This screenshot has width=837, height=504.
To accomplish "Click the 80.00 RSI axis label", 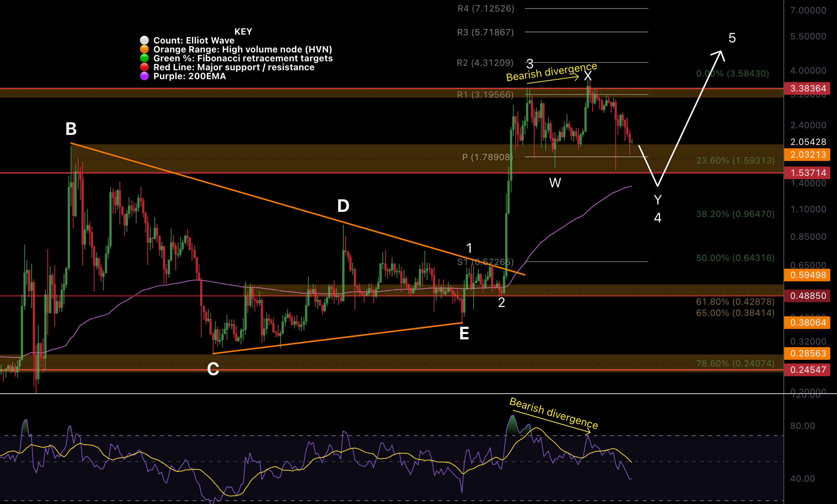I will click(802, 426).
